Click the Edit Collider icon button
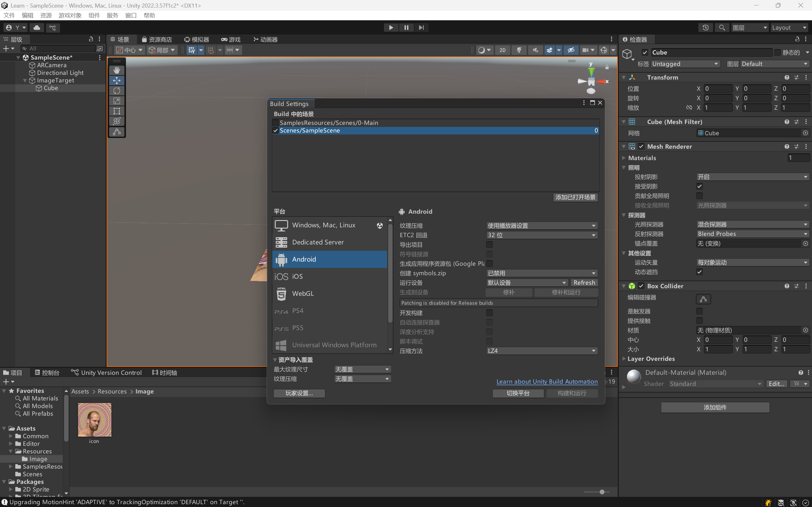 click(703, 299)
